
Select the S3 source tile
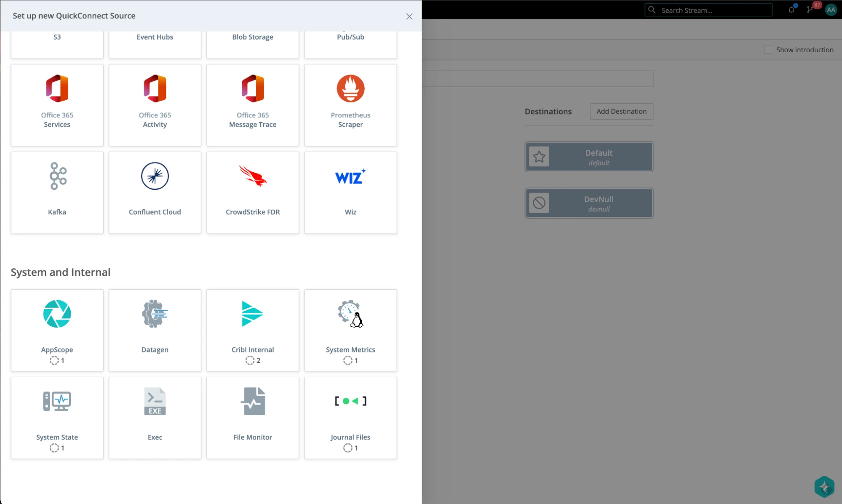(57, 44)
